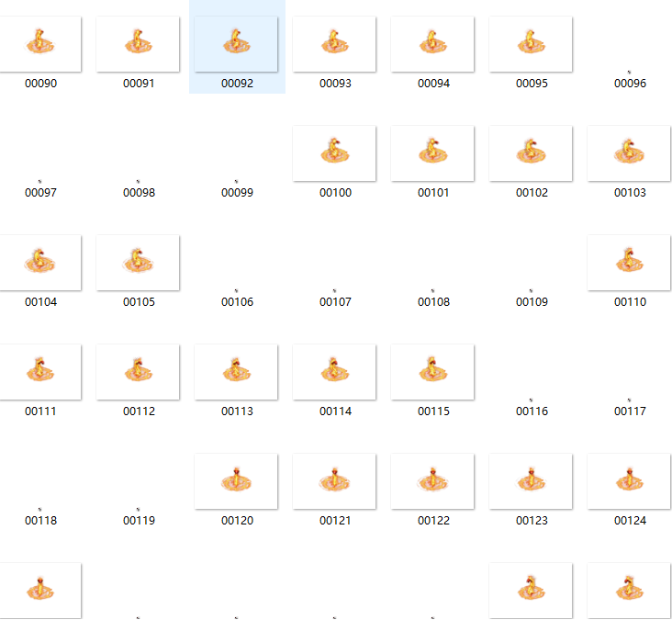Select the 00110 image thumbnail
The width and height of the screenshot is (672, 620).
point(629,263)
